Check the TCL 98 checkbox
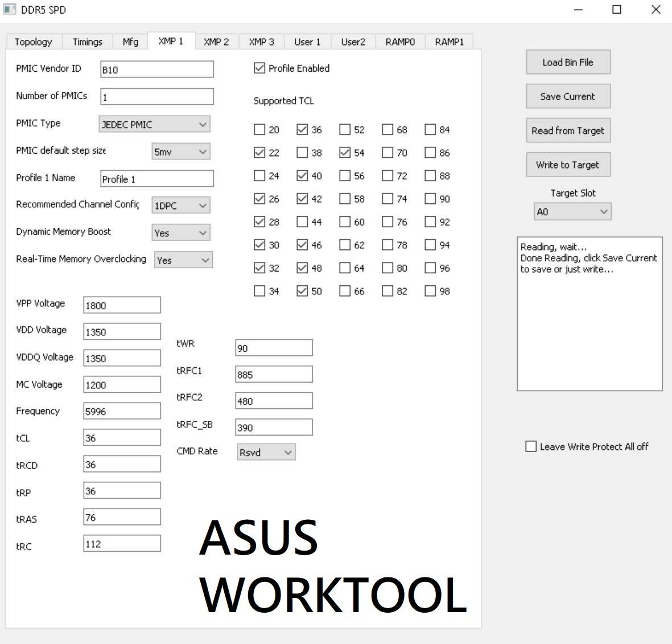The image size is (672, 644). point(430,291)
